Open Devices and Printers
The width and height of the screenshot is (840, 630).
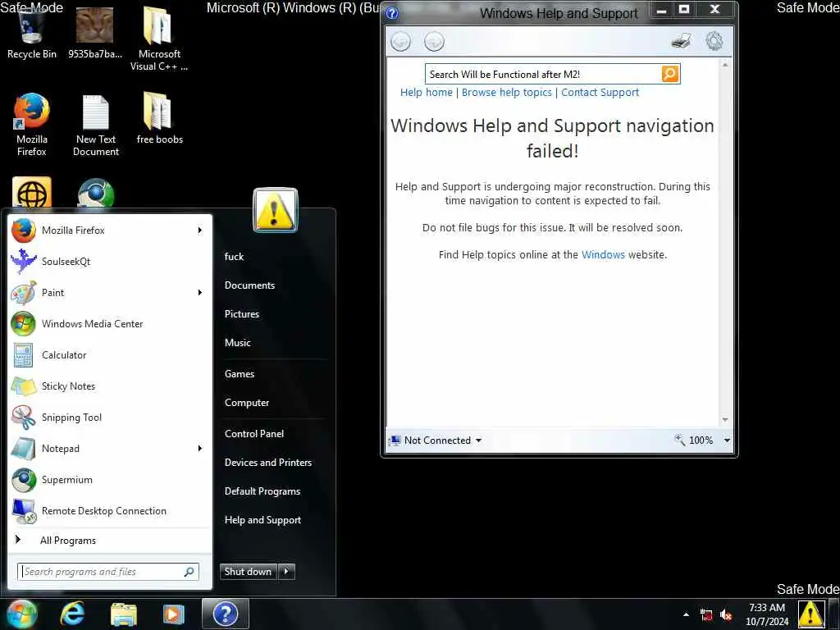click(x=268, y=463)
